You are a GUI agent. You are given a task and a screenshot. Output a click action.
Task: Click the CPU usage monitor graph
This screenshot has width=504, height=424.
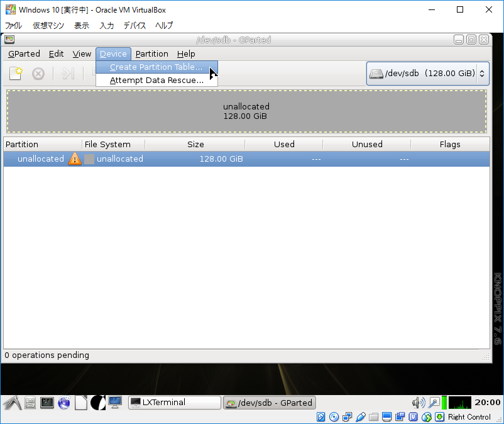tap(460, 403)
